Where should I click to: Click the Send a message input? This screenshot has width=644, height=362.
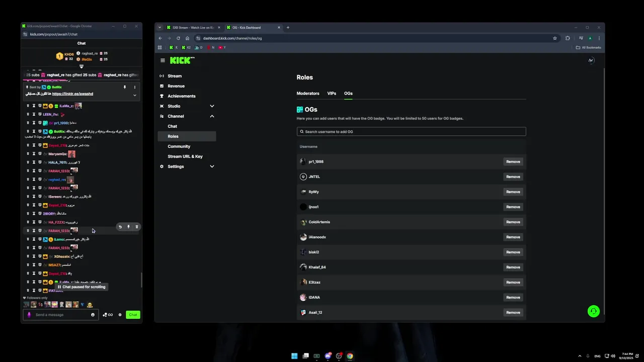[60, 315]
